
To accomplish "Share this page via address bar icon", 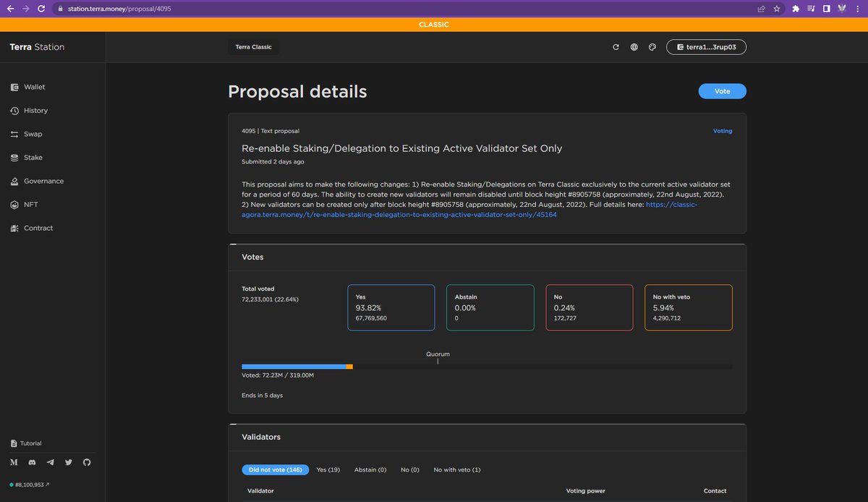I will coord(762,9).
